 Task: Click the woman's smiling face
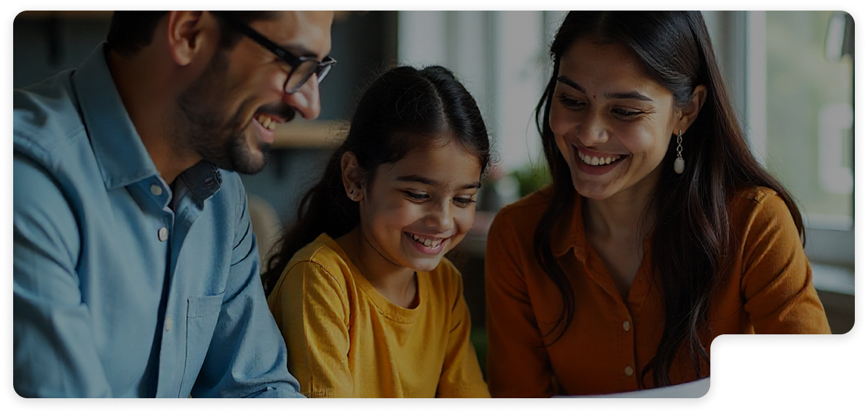tap(602, 125)
